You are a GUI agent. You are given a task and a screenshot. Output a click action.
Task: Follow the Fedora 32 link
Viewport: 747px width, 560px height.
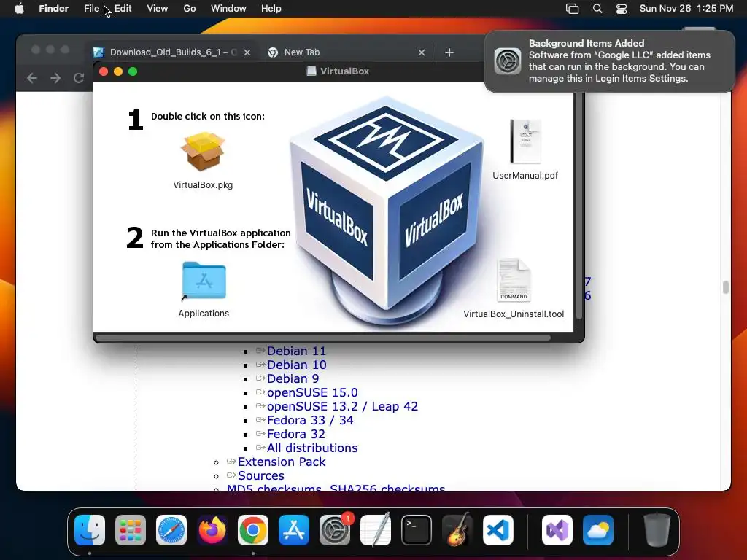coord(296,434)
